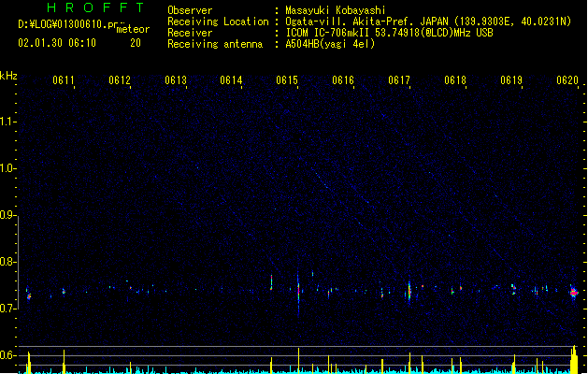Click the strong meteor echo at 0620

[574, 293]
